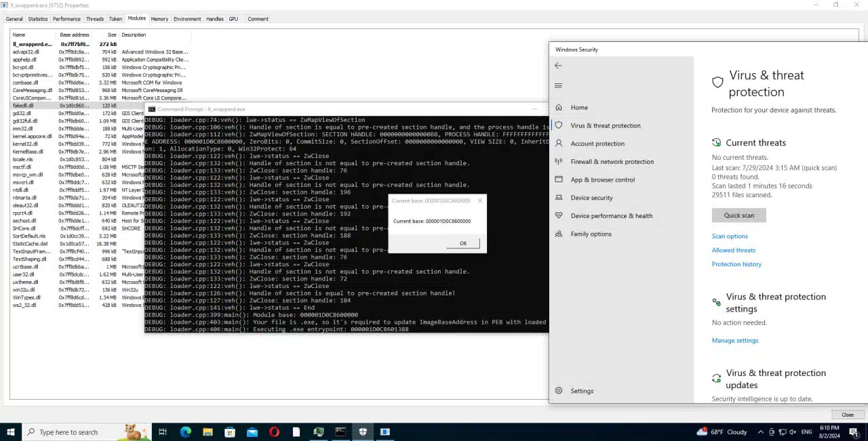Open Home in Windows Security sidebar
The image size is (868, 441).
578,108
